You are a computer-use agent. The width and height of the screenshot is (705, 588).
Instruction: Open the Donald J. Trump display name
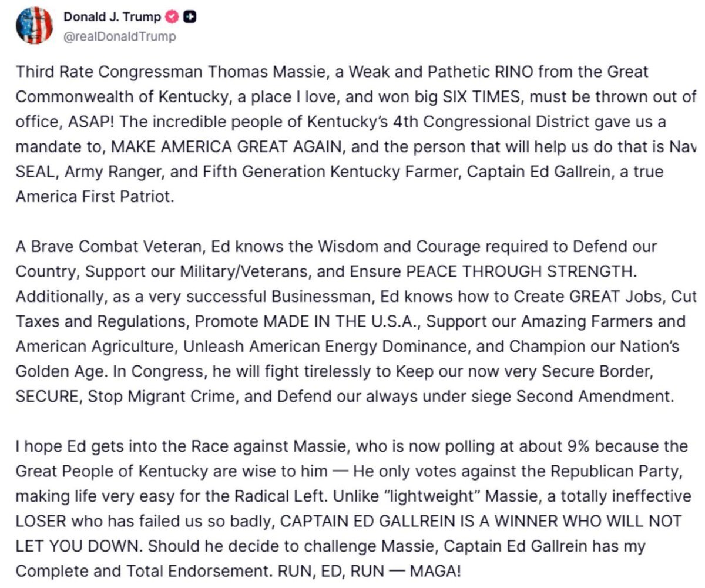[112, 17]
